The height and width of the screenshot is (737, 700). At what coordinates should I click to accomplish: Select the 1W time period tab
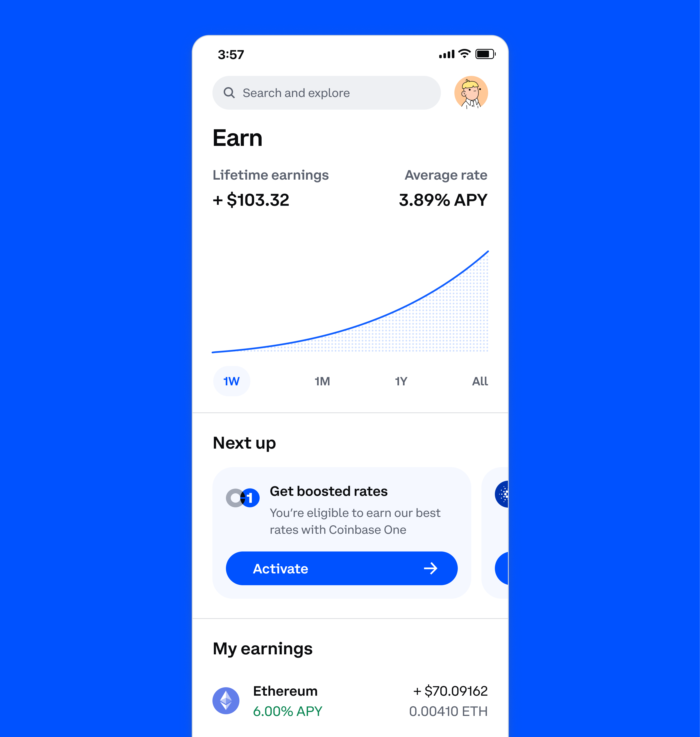point(231,381)
